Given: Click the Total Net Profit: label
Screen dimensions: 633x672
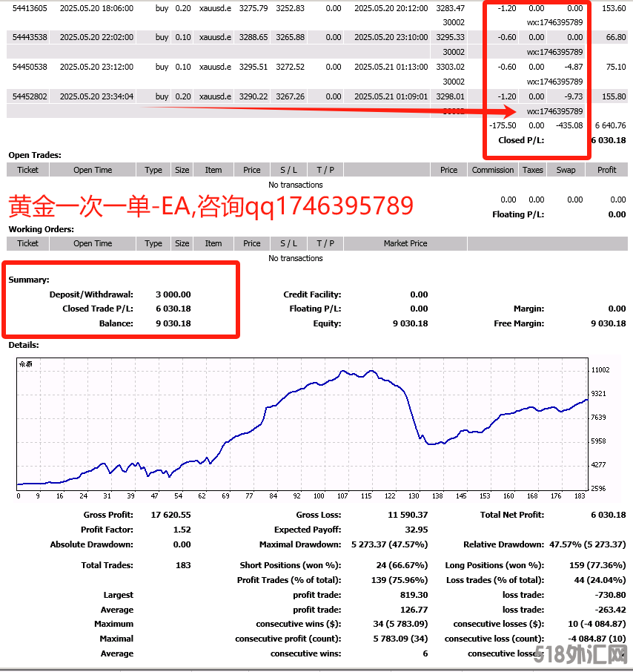Looking at the screenshot, I should [512, 515].
